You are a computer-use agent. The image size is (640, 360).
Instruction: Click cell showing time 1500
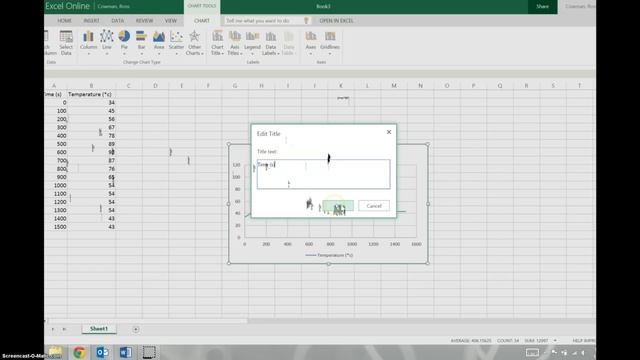(56, 227)
